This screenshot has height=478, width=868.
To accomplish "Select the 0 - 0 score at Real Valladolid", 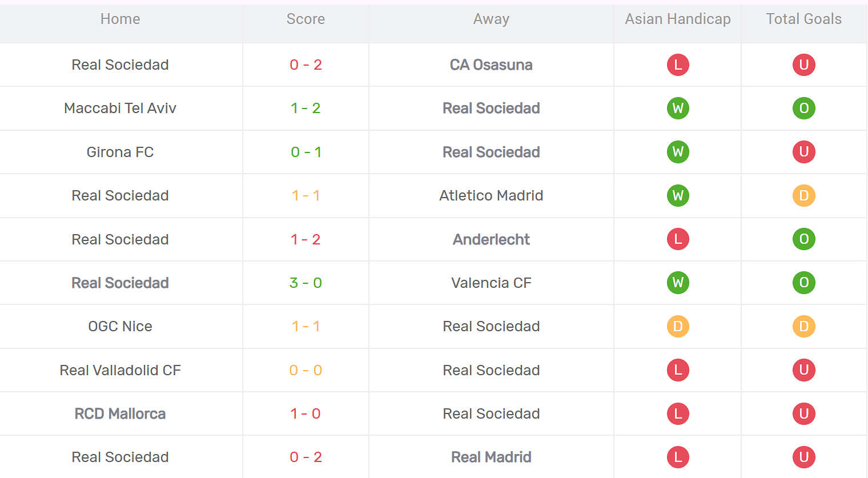I will [306, 370].
